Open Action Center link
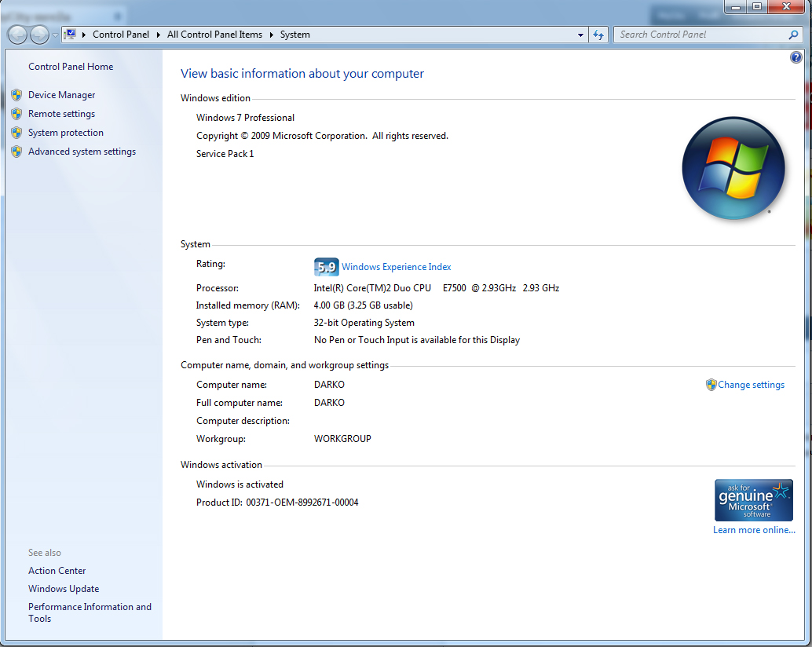This screenshot has width=812, height=647. point(57,571)
